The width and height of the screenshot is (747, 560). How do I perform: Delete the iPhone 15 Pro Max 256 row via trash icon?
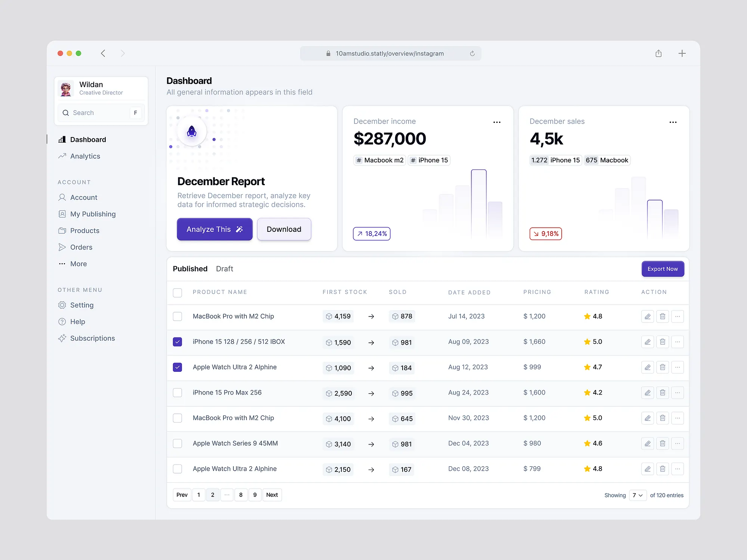(662, 393)
